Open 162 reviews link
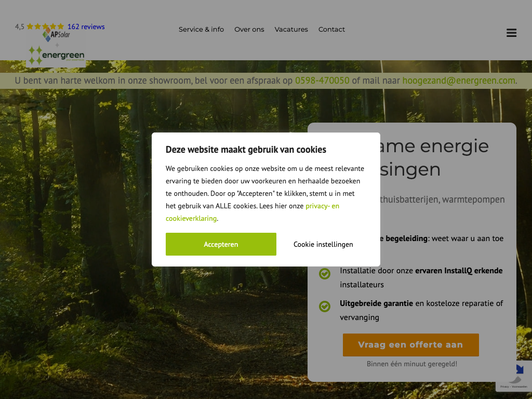The image size is (532, 399). point(86,26)
